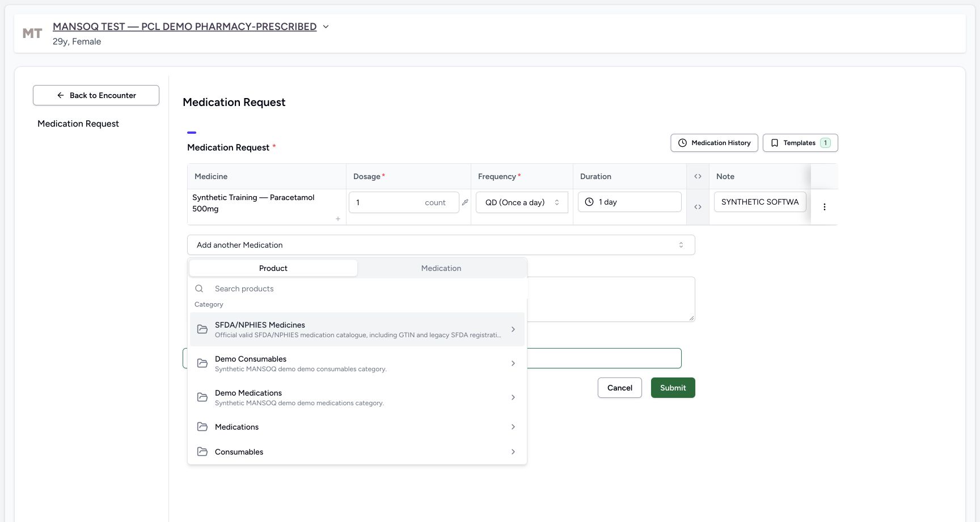Viewport: 980px width, 522px height.
Task: Cancel the medication request
Action: [620, 388]
